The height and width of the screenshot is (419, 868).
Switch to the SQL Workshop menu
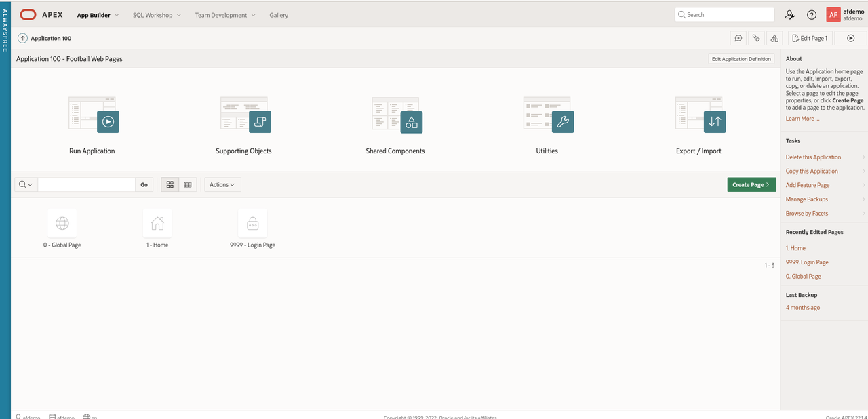click(x=157, y=14)
